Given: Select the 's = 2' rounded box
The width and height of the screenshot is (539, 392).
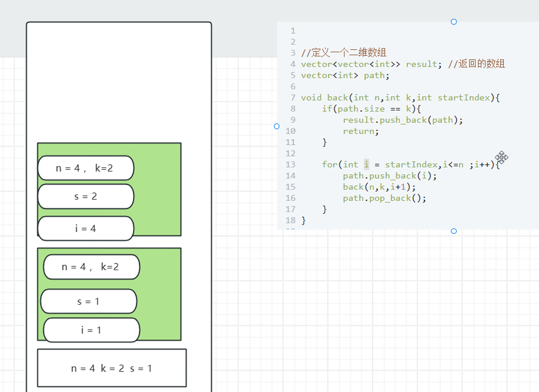Looking at the screenshot, I should 86,197.
